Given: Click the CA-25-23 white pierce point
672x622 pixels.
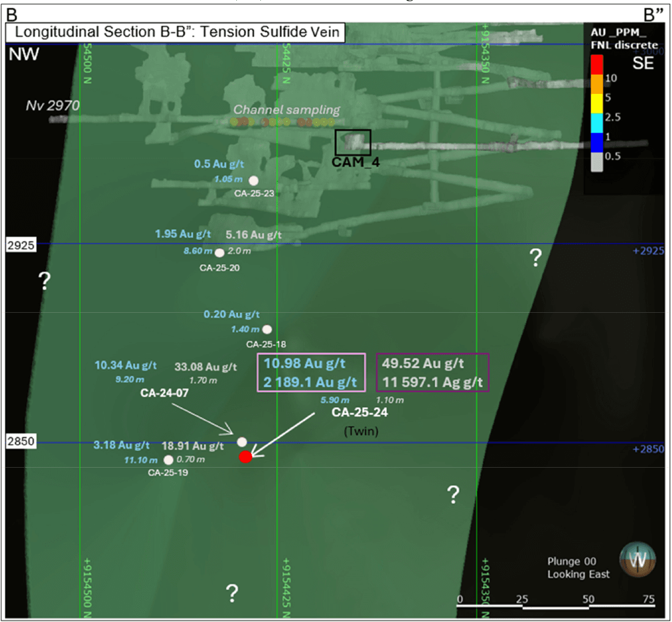Looking at the screenshot, I should point(254,181).
